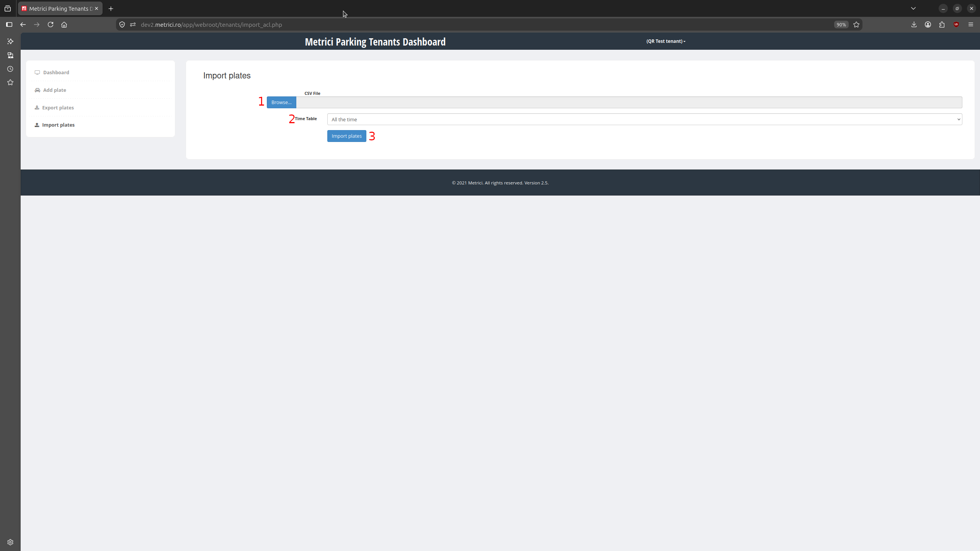Open the downloads panel

coord(914,24)
